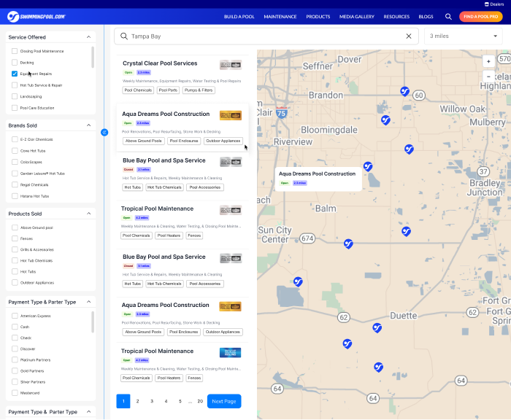Check the Cash payment checkbox

pos(15,327)
